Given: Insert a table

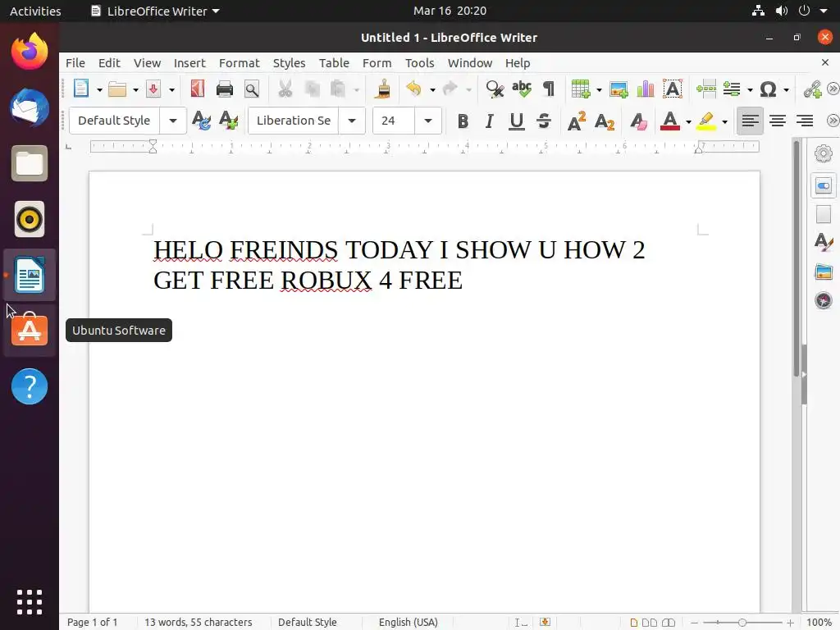Looking at the screenshot, I should click(580, 89).
